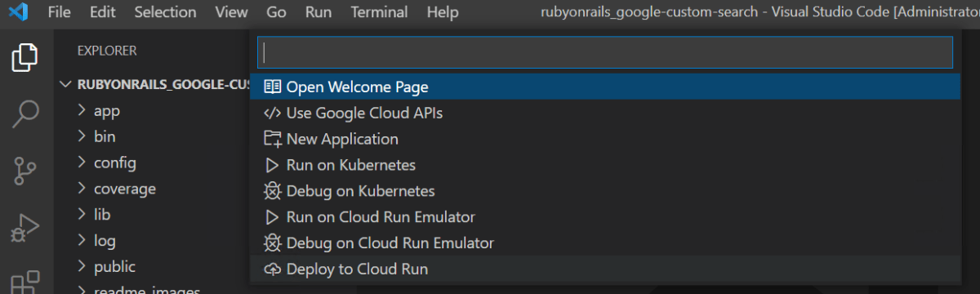Image resolution: width=980 pixels, height=294 pixels.
Task: Select Deploy to Cloud Run command
Action: pos(605,269)
